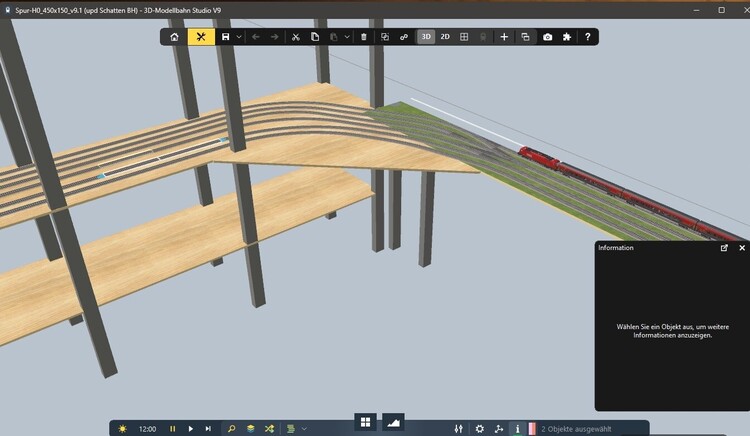
Task: Click the link objects chain icon
Action: coord(404,37)
